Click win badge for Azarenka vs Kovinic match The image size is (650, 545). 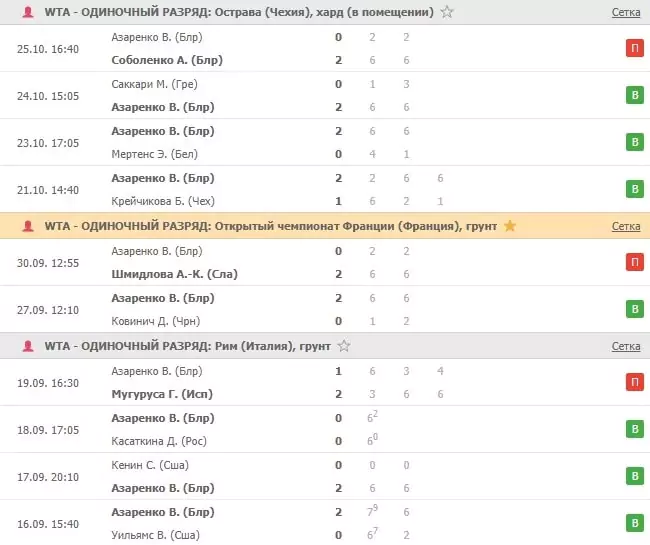(x=635, y=309)
